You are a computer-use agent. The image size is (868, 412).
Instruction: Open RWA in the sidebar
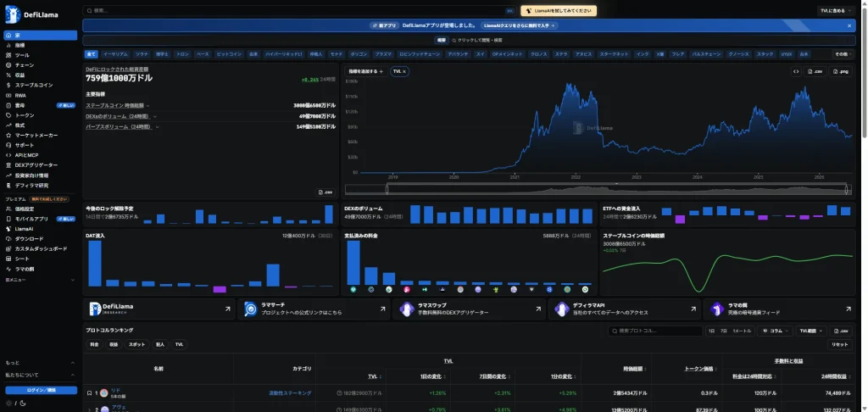41,95
